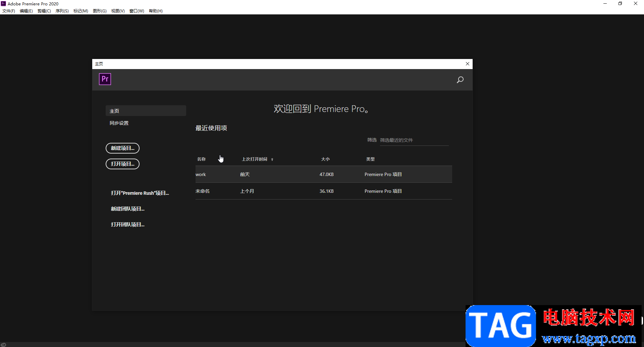This screenshot has width=644, height=347.
Task: Sort by the 名称 column header
Action: [201, 159]
